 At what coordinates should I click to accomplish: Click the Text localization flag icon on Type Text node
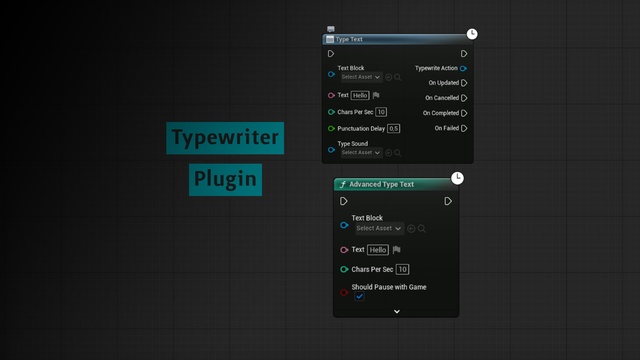[376, 95]
